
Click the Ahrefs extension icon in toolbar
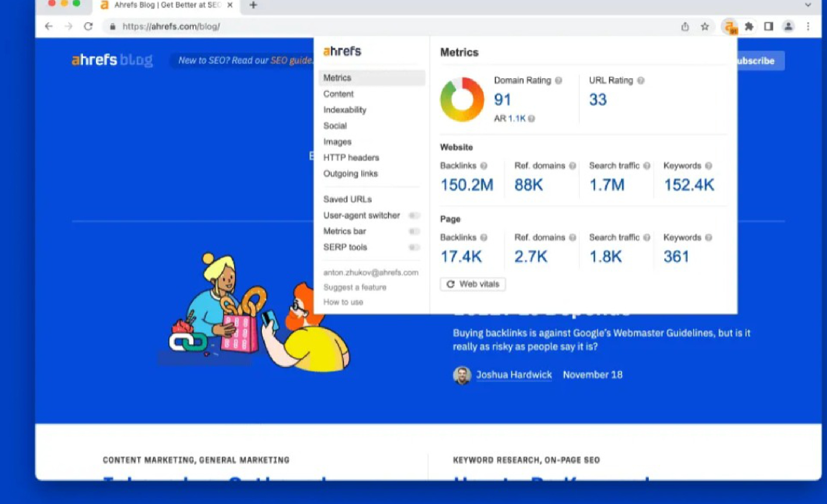coord(729,27)
